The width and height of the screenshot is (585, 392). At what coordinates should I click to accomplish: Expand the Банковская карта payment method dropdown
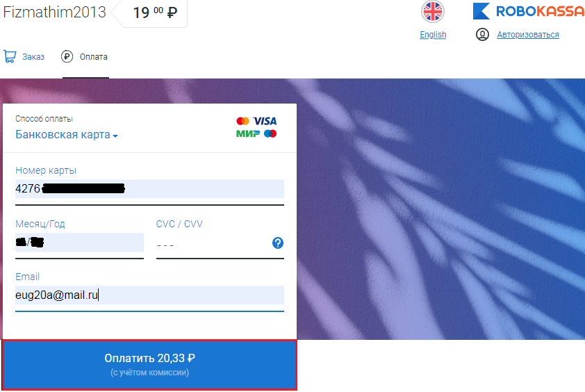point(67,134)
